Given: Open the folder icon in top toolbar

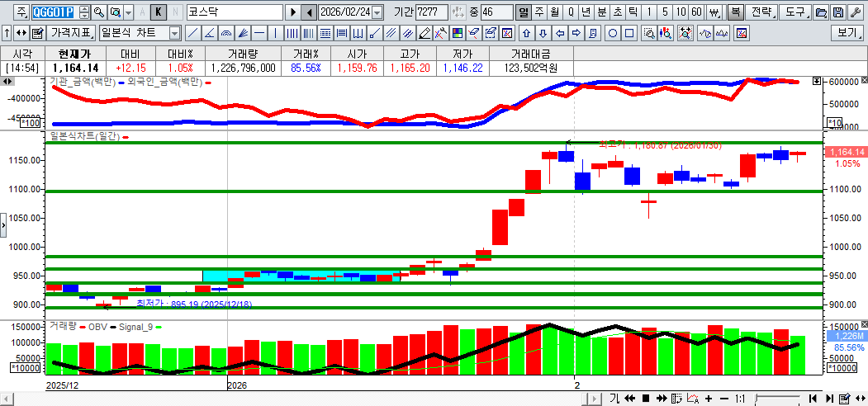Looking at the screenshot, I should 820,12.
